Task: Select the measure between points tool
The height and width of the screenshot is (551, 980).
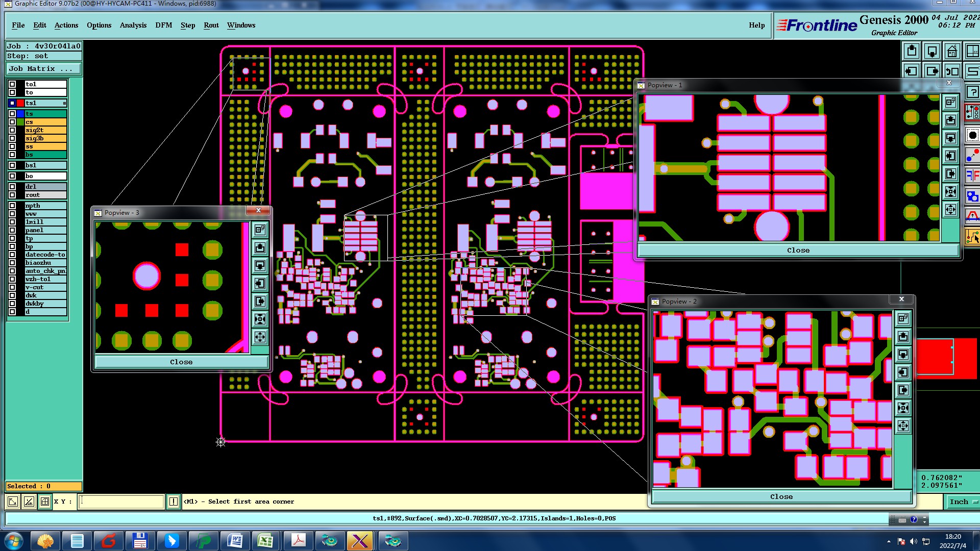Action: (x=972, y=156)
